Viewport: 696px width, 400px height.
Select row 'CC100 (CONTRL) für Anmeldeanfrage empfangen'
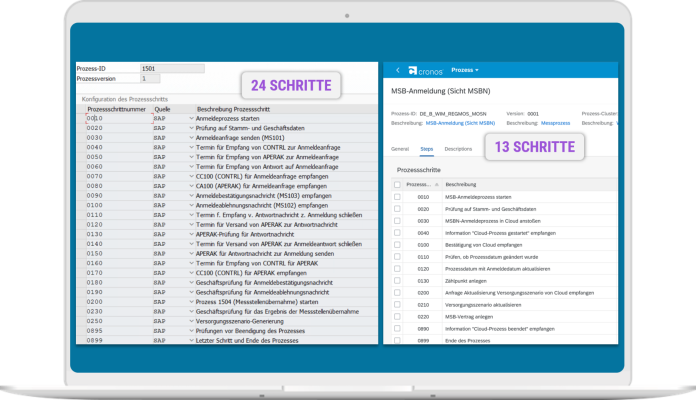(x=262, y=176)
